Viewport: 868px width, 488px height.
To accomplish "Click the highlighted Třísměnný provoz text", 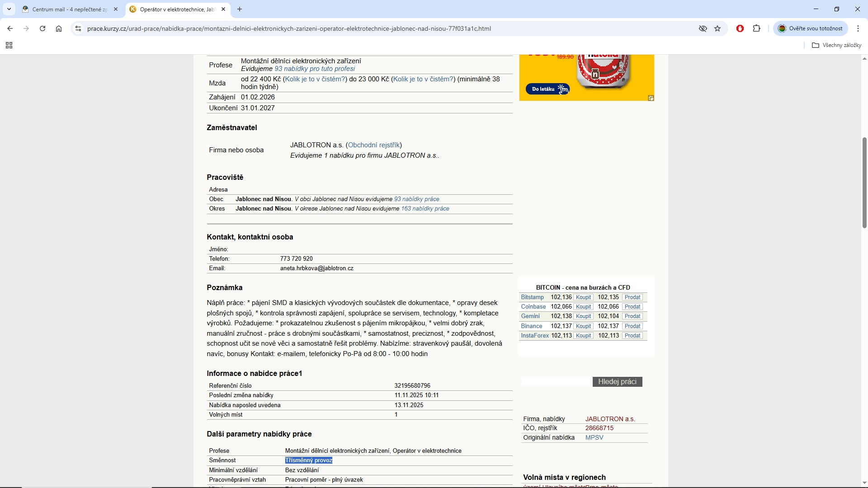I will (x=309, y=460).
